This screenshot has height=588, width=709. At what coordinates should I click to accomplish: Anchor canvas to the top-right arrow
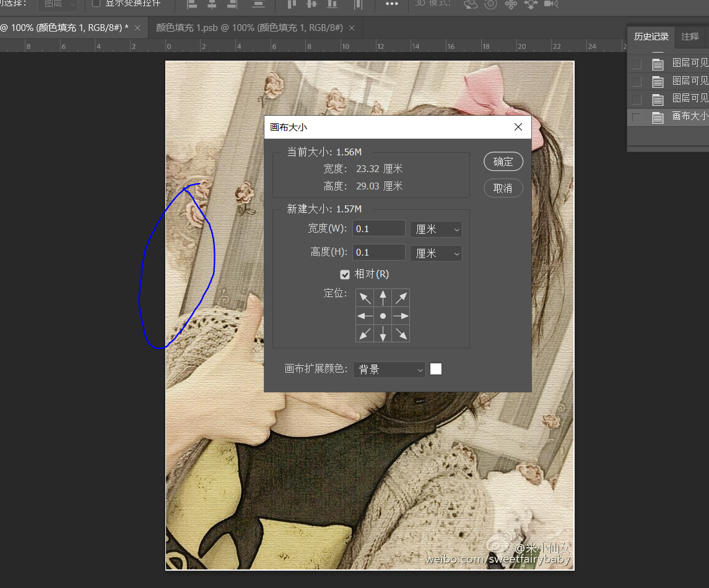[401, 298]
